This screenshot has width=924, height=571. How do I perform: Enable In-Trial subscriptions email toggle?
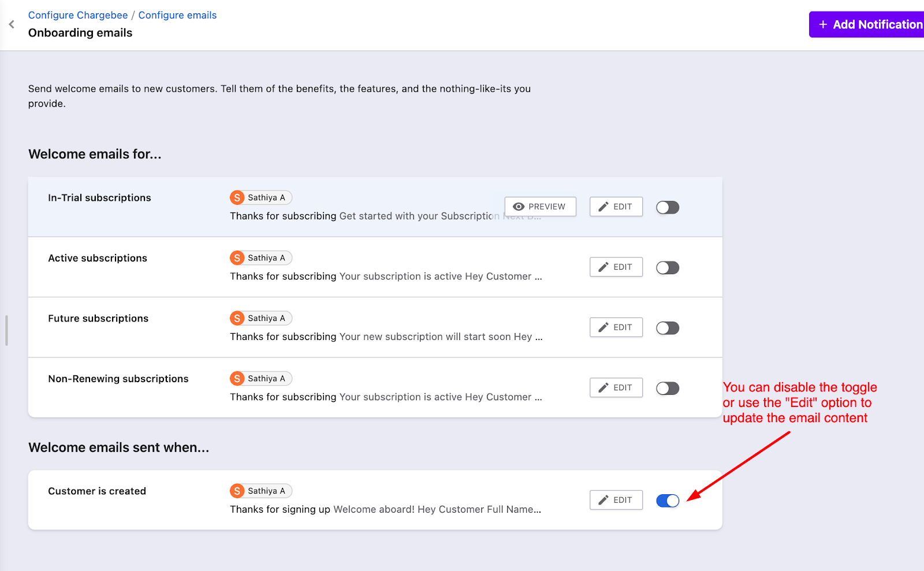click(668, 207)
